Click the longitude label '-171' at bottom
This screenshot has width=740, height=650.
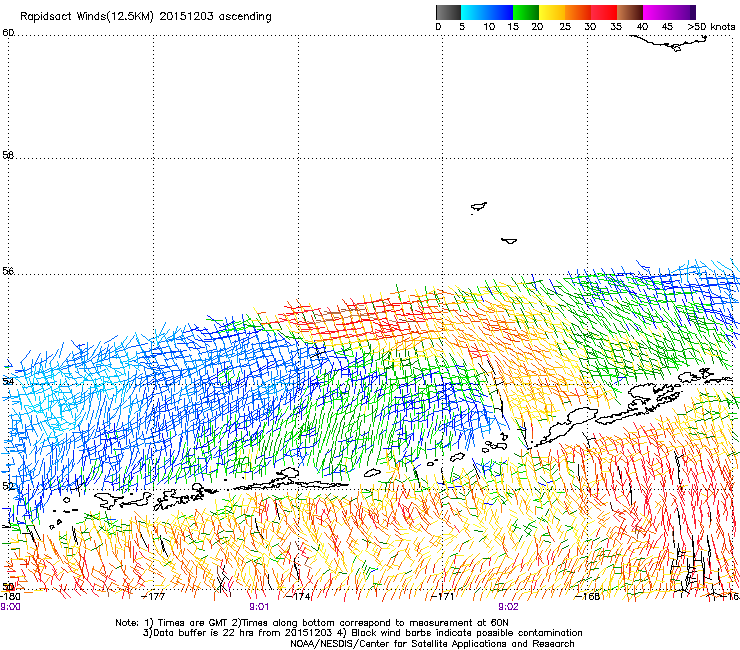[x=443, y=597]
